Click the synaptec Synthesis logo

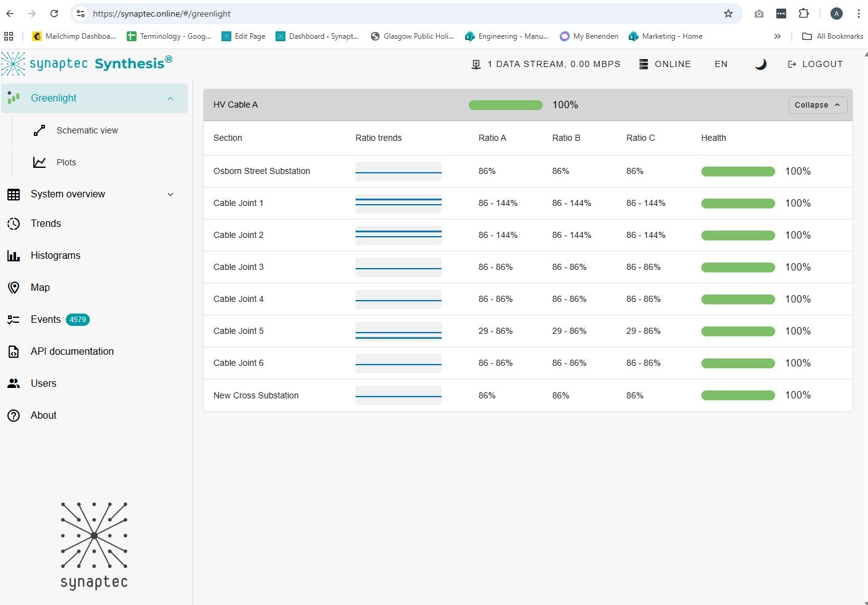tap(87, 63)
